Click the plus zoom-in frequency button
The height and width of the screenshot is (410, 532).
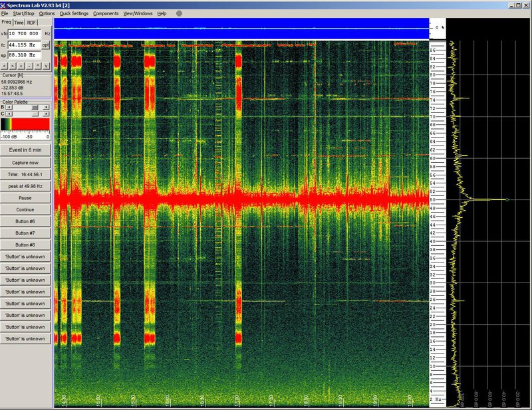coord(22,66)
